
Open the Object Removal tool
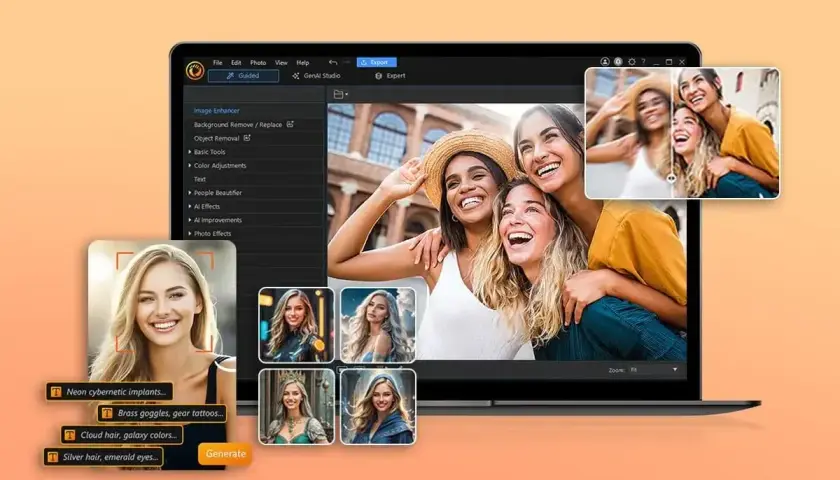click(216, 138)
